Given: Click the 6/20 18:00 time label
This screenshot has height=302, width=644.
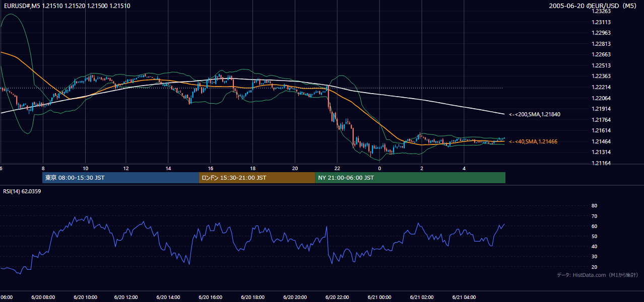Looking at the screenshot, I should (x=253, y=297).
